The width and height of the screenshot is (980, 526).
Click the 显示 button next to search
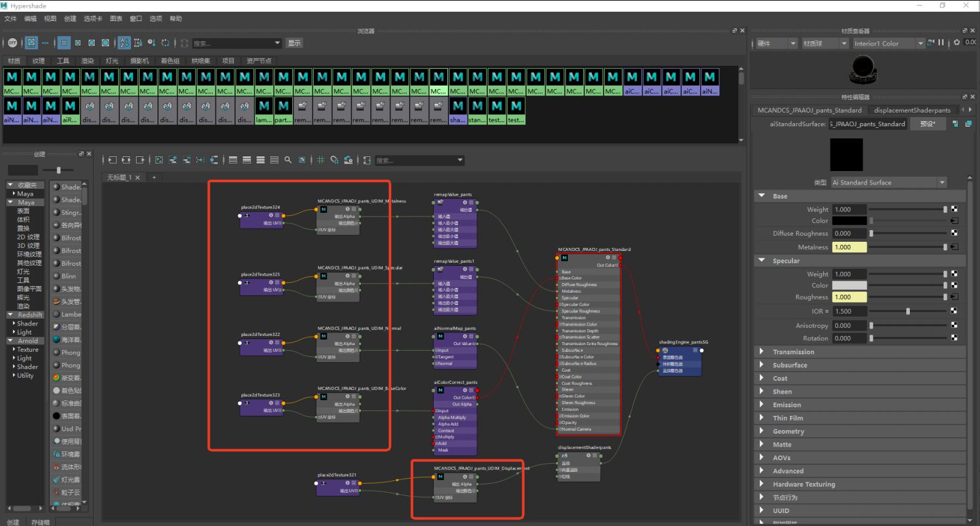(295, 43)
